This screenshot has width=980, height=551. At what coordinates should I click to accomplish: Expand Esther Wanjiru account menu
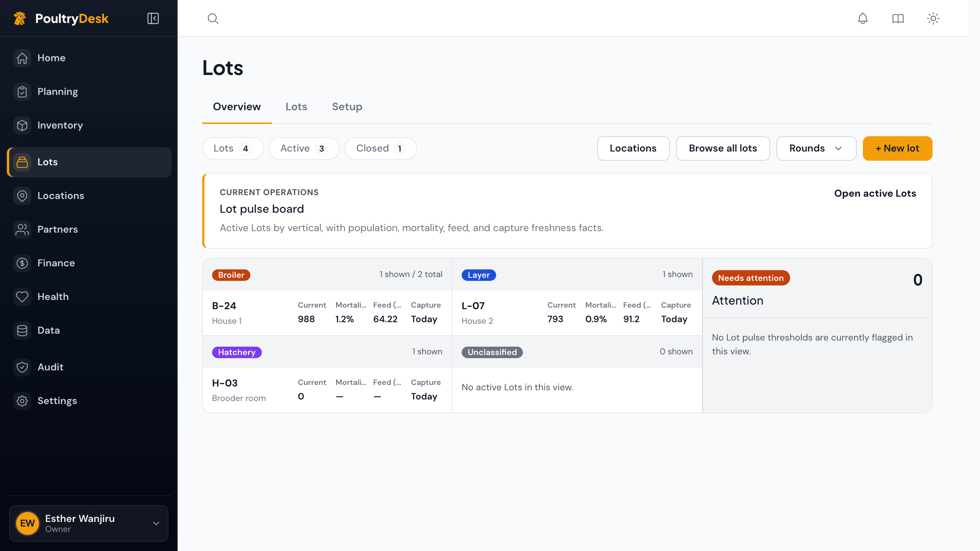click(89, 523)
